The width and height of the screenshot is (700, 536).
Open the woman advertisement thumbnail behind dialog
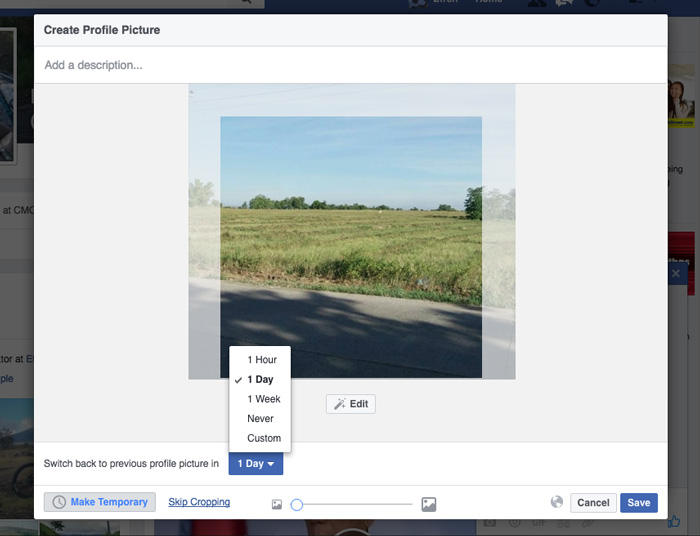[x=681, y=96]
